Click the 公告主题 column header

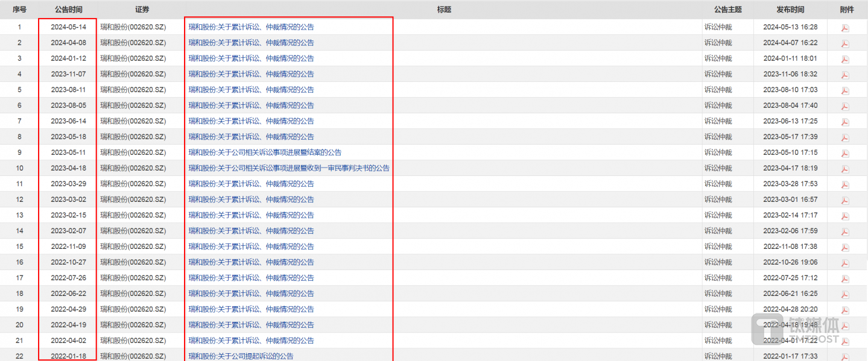tap(728, 10)
